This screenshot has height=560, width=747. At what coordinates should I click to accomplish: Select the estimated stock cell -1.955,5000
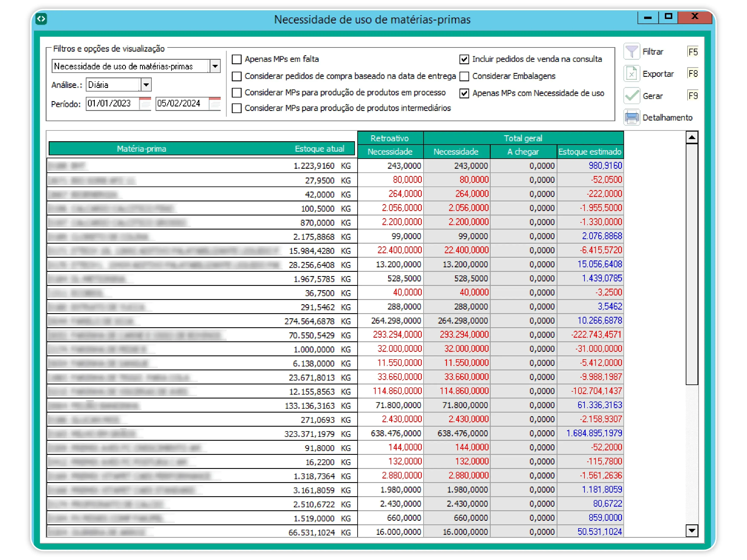pyautogui.click(x=590, y=208)
